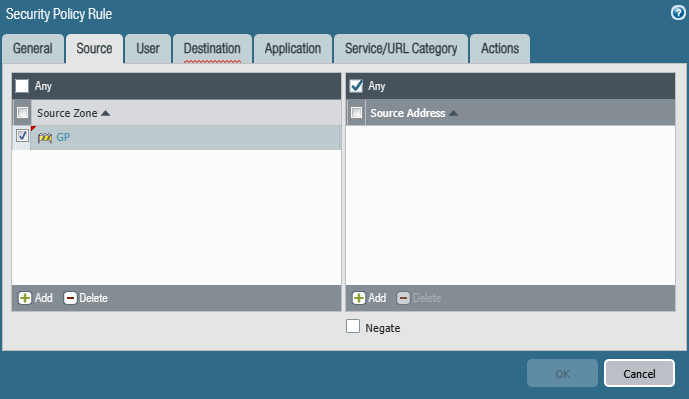The image size is (689, 399).
Task: Uncheck the GP zone row checkbox
Action: point(22,136)
